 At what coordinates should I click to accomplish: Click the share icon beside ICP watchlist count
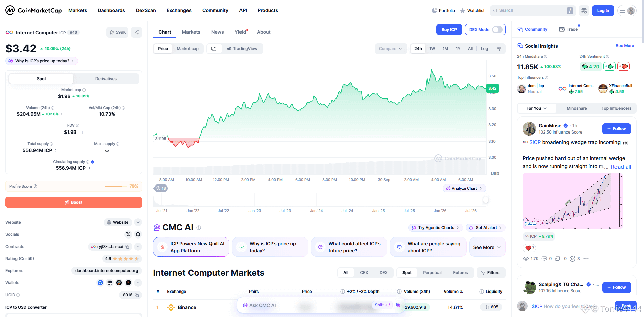[x=137, y=32]
